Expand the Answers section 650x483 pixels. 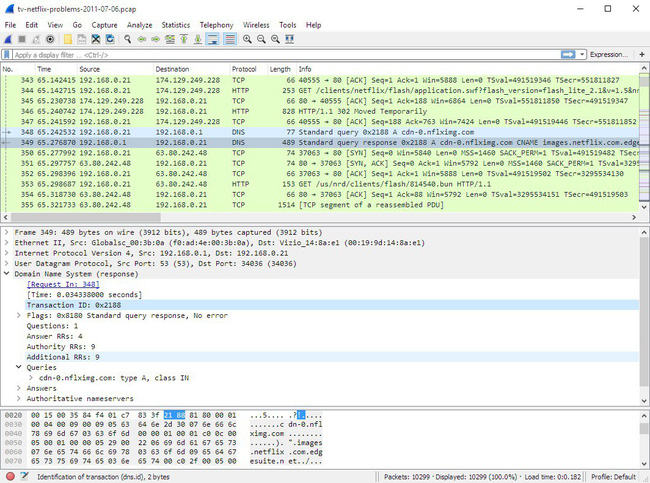point(19,388)
